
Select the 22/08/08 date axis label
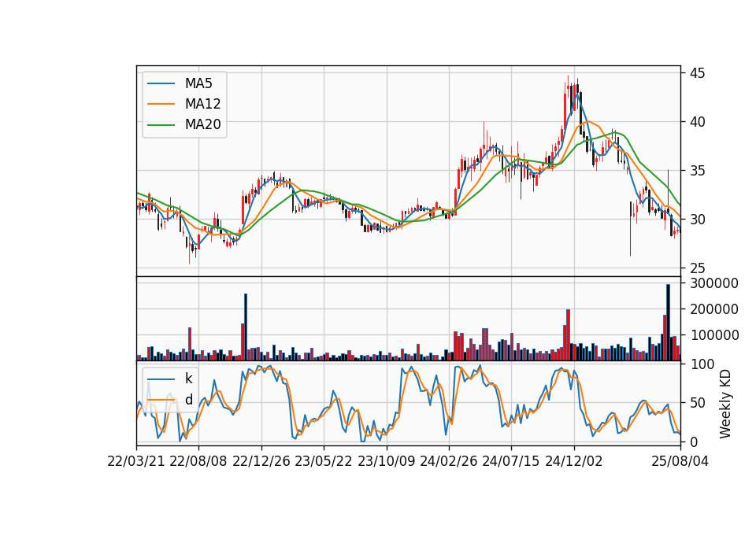pyautogui.click(x=198, y=461)
